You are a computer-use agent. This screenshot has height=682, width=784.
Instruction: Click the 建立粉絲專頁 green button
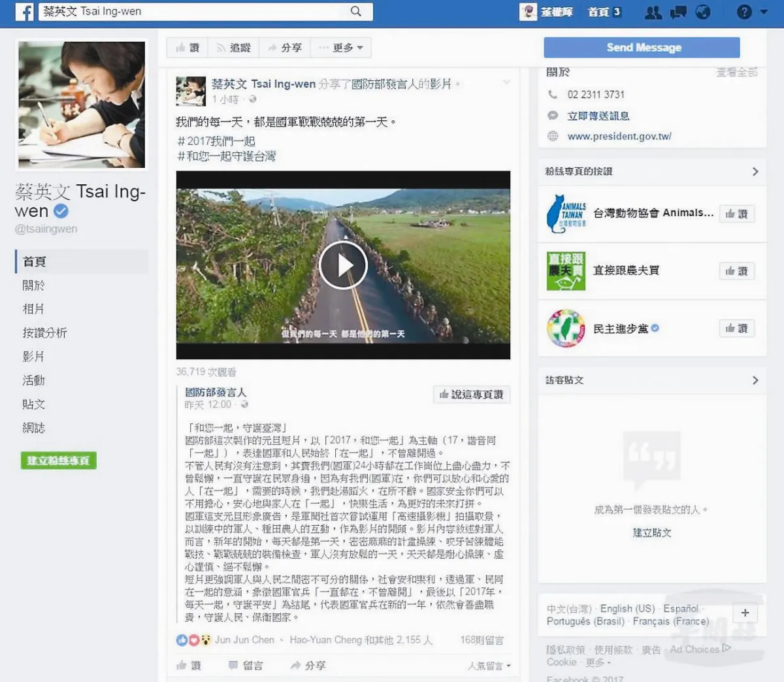(58, 461)
